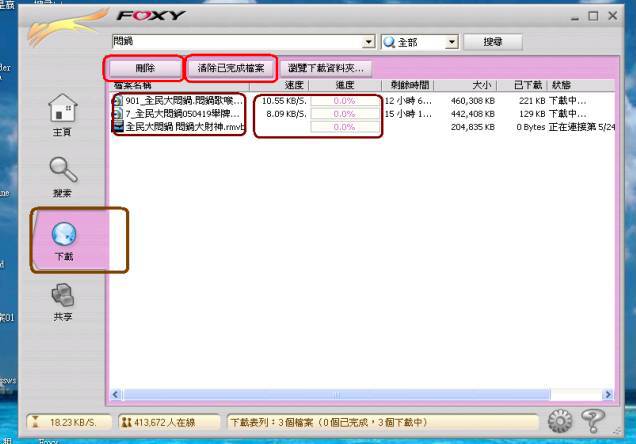The height and width of the screenshot is (444, 636).
Task: Click downloaded value 0 Bytes
Action: pyautogui.click(x=531, y=127)
